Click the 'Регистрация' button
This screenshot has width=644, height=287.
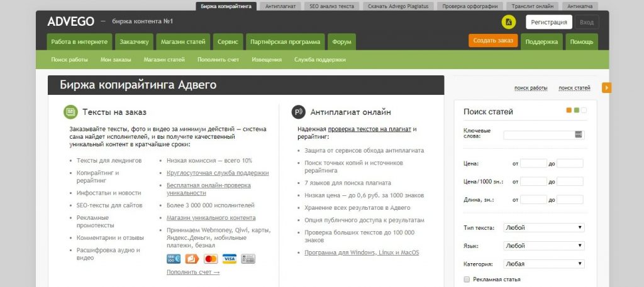pos(548,22)
